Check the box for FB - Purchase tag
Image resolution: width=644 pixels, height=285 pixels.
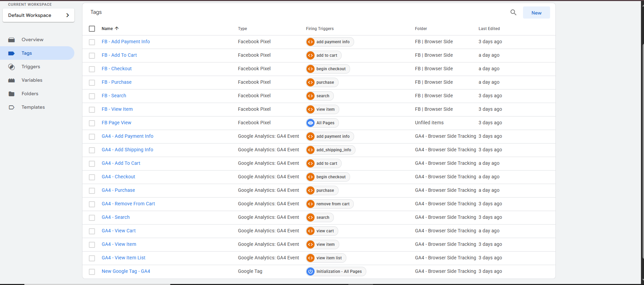[x=92, y=83]
